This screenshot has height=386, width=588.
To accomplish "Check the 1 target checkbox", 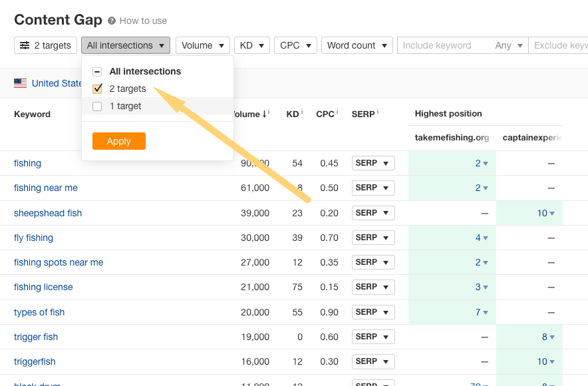I will 97,106.
